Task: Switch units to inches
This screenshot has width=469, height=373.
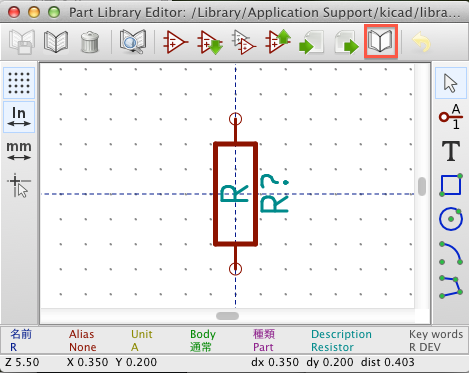Action: 19,117
